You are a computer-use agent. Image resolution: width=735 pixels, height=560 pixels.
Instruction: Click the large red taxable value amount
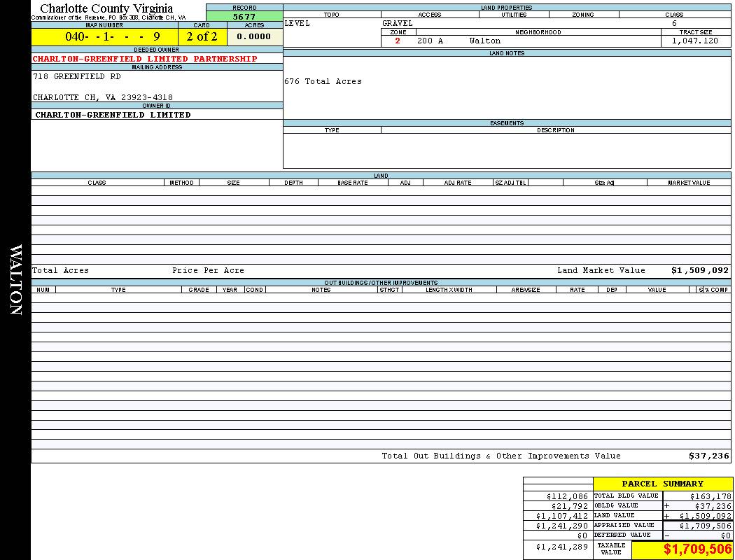pos(697,549)
